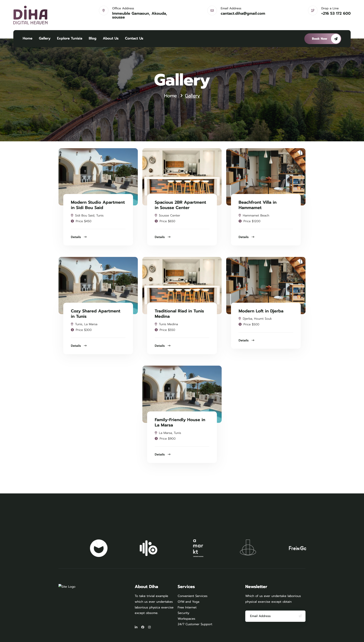Open Details for Traditional Riad in Tunis Medina
Viewport: 364px width, 642px height.
(163, 346)
